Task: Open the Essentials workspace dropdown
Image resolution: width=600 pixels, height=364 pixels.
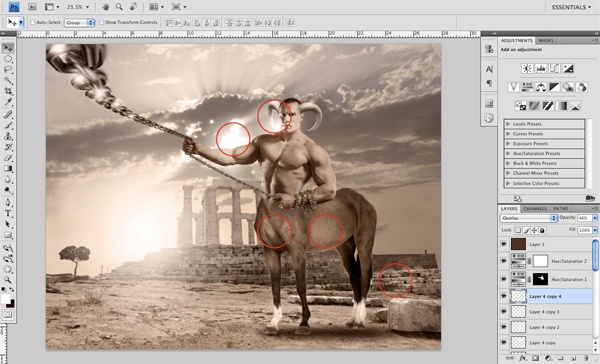Action: [x=571, y=7]
